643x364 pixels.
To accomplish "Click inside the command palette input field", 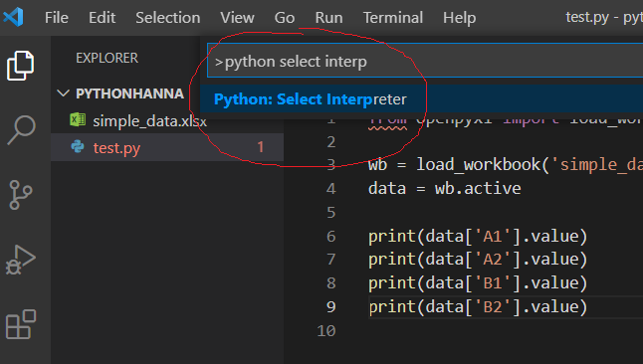I will point(425,61).
